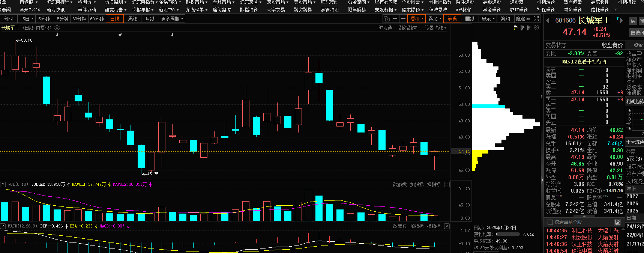
Task: Click side panel collapse handle arrow
Action: [542, 180]
